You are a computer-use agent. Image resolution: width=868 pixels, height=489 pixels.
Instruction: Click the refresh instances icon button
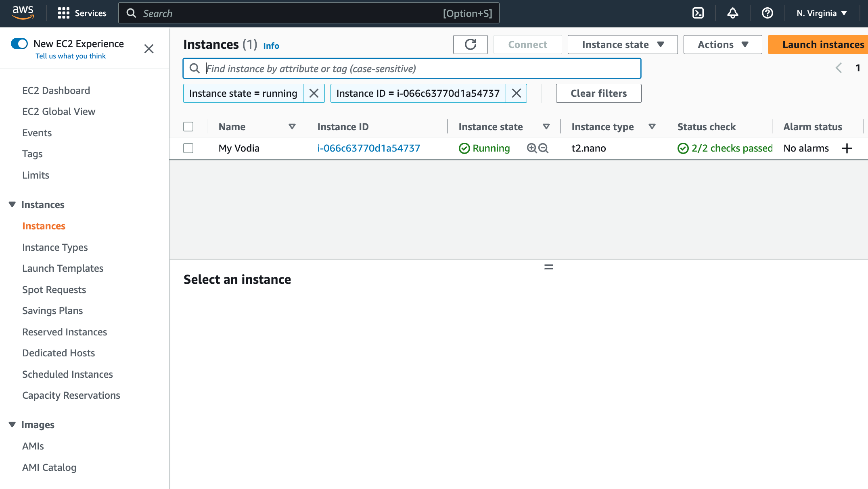[471, 44]
